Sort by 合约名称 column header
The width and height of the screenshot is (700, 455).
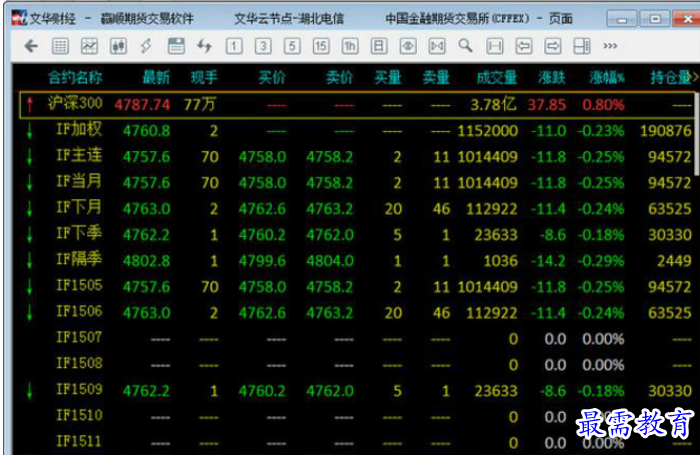[75, 78]
